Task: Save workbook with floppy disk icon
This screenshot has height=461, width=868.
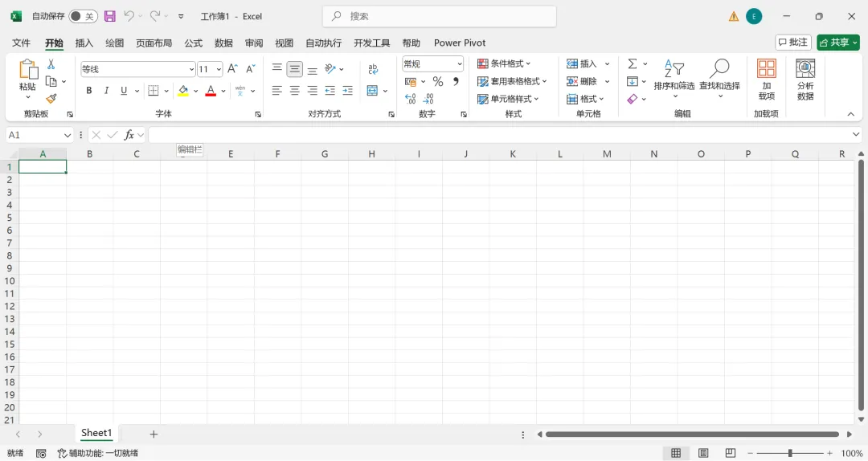Action: pyautogui.click(x=109, y=16)
